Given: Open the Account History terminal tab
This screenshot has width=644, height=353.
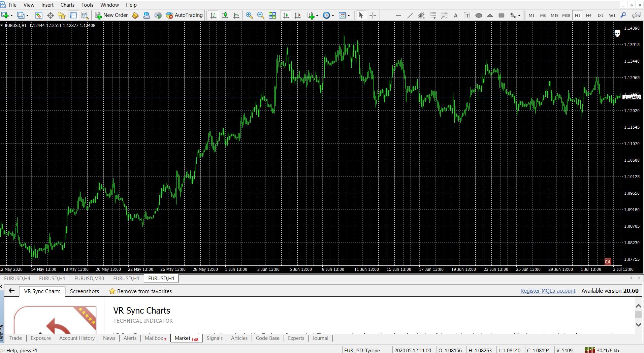Looking at the screenshot, I should 77,338.
